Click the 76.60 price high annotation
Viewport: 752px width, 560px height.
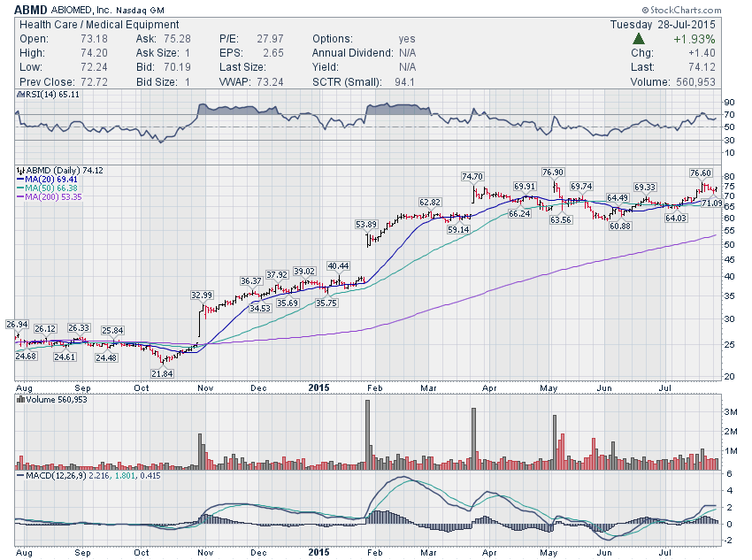pos(700,173)
